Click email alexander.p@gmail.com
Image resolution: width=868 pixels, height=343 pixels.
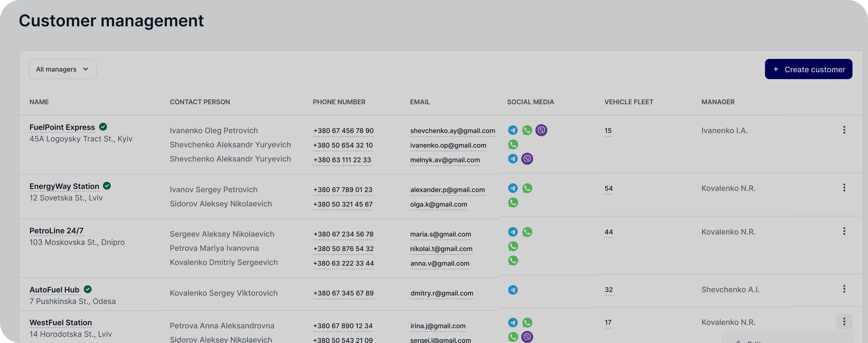[447, 190]
